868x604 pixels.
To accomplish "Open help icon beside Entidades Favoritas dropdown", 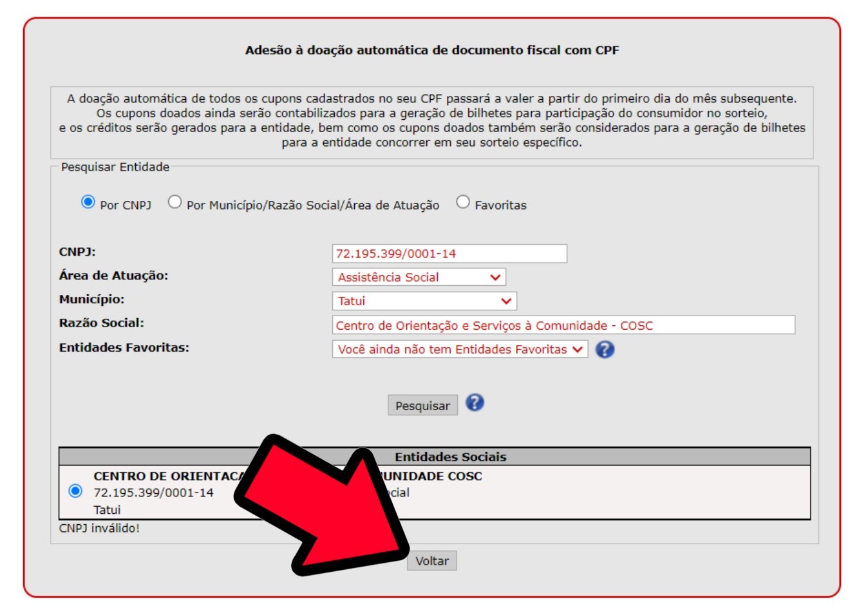I will click(605, 349).
